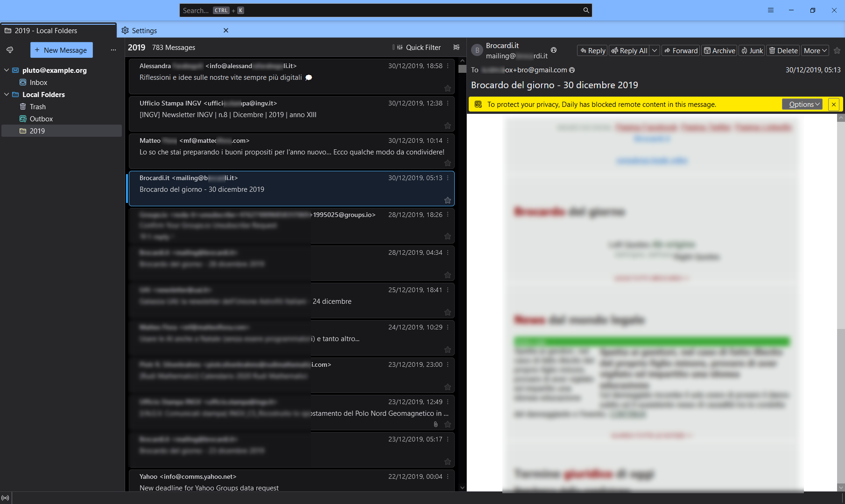Open more options for 30/12/2019, 10:14 message
The height and width of the screenshot is (504, 845).
[x=448, y=140]
